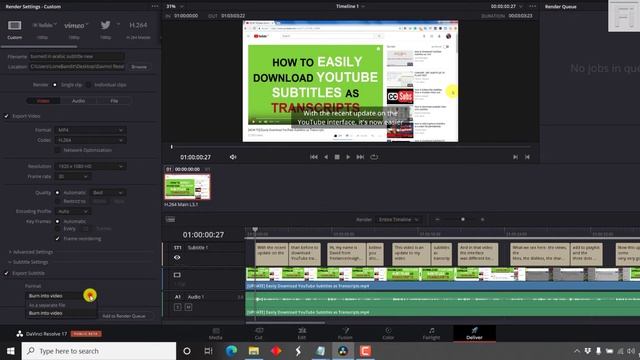Open File Explorer from taskbar
640x360 pixels.
[253, 351]
